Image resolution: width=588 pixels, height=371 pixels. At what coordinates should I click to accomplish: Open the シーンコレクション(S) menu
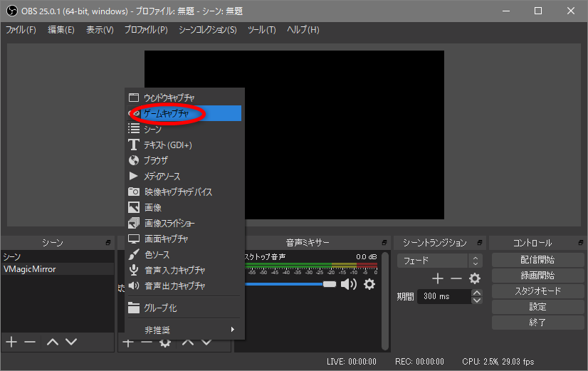(207, 30)
